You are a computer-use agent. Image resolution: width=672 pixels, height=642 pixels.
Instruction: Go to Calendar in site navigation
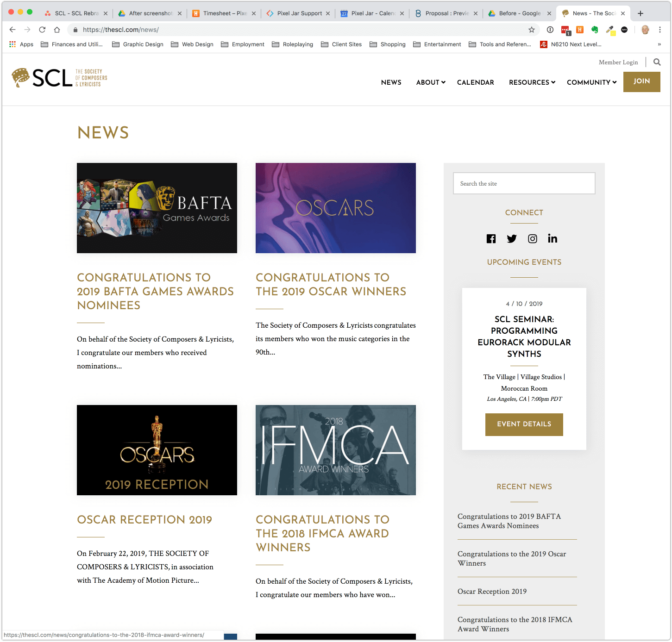(x=476, y=82)
